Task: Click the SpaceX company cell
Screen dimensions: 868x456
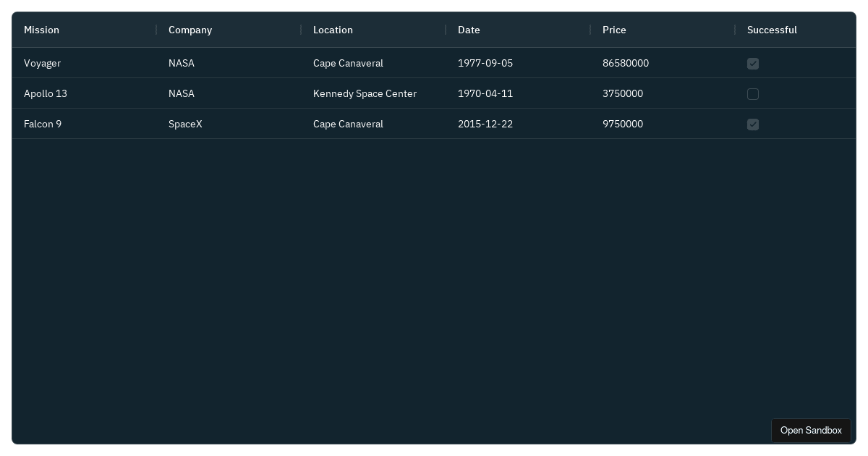Action: coord(185,124)
